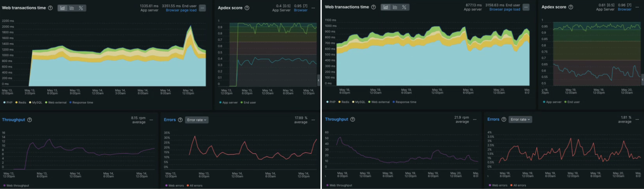Toggle End user Apdex legend in May 18 dashboard
The image size is (644, 189).
(572, 102)
